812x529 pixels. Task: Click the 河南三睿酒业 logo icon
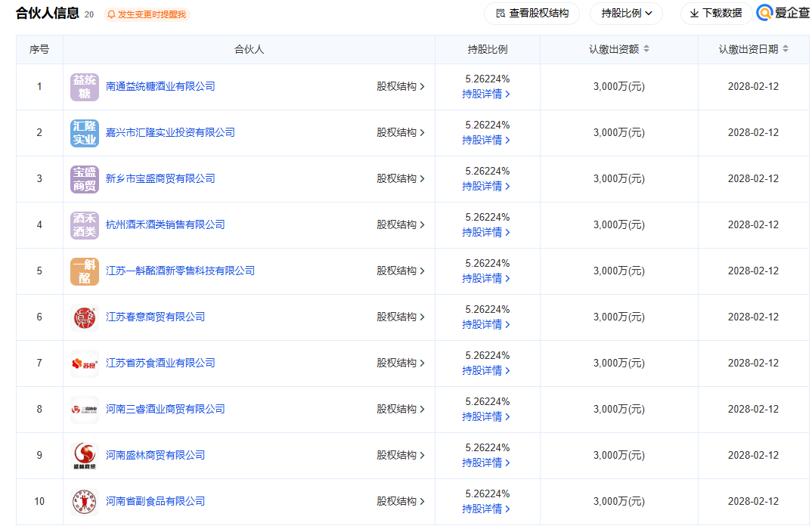pyautogui.click(x=85, y=410)
